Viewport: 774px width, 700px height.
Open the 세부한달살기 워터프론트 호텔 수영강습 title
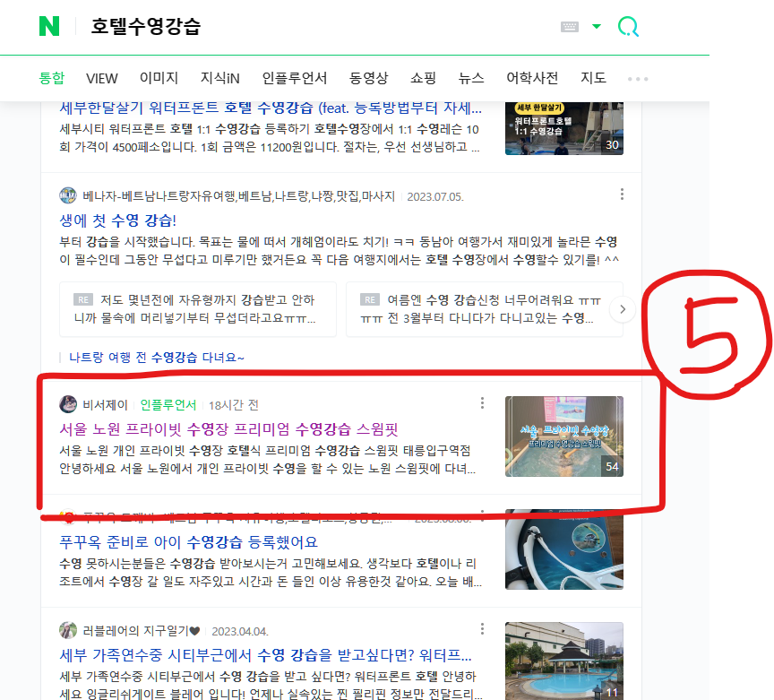271,108
